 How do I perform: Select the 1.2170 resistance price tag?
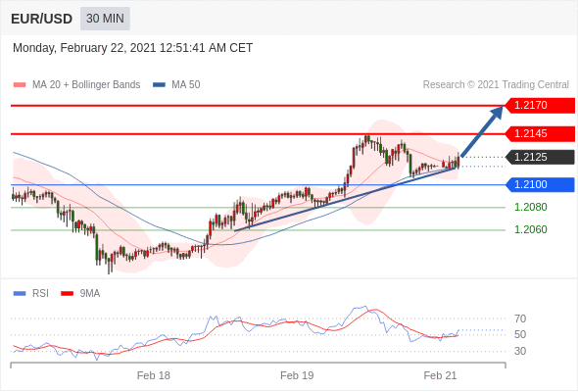pos(540,106)
